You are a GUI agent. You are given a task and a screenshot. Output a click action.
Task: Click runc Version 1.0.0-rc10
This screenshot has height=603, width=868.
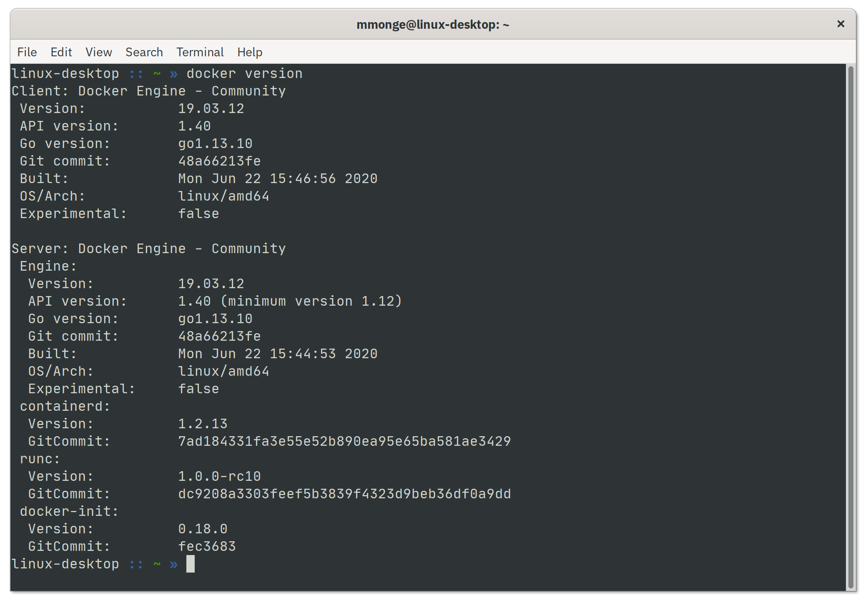pyautogui.click(x=219, y=477)
